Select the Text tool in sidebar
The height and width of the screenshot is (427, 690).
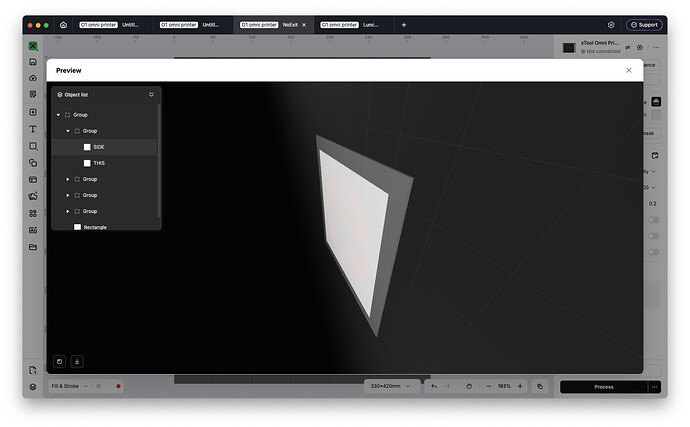point(33,129)
